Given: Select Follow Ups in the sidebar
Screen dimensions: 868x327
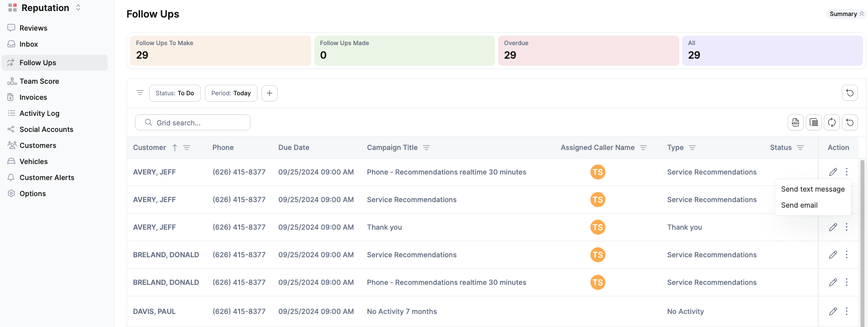Looking at the screenshot, I should pyautogui.click(x=55, y=63).
